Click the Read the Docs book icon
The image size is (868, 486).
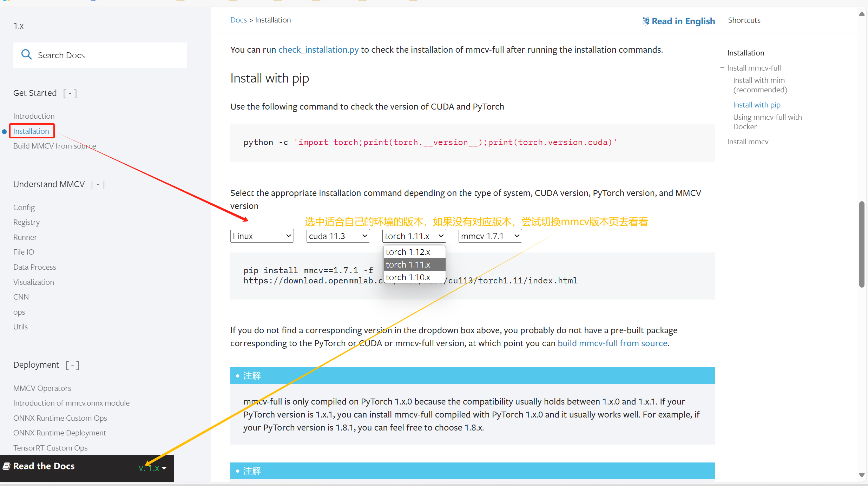coord(6,466)
